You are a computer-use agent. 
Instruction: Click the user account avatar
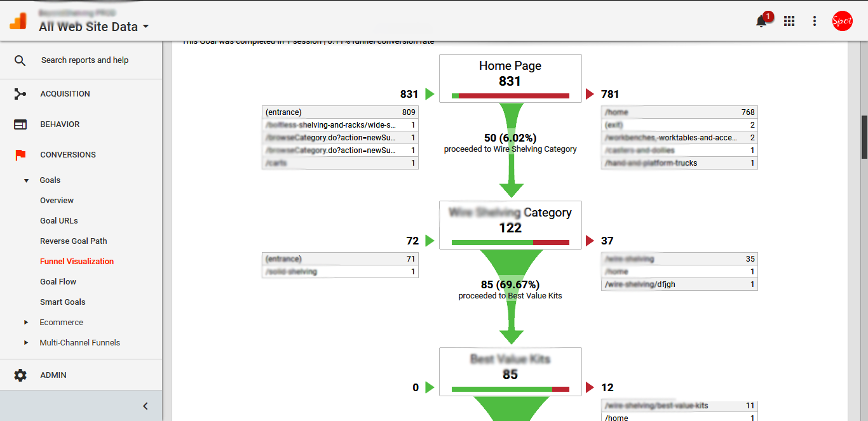click(842, 21)
